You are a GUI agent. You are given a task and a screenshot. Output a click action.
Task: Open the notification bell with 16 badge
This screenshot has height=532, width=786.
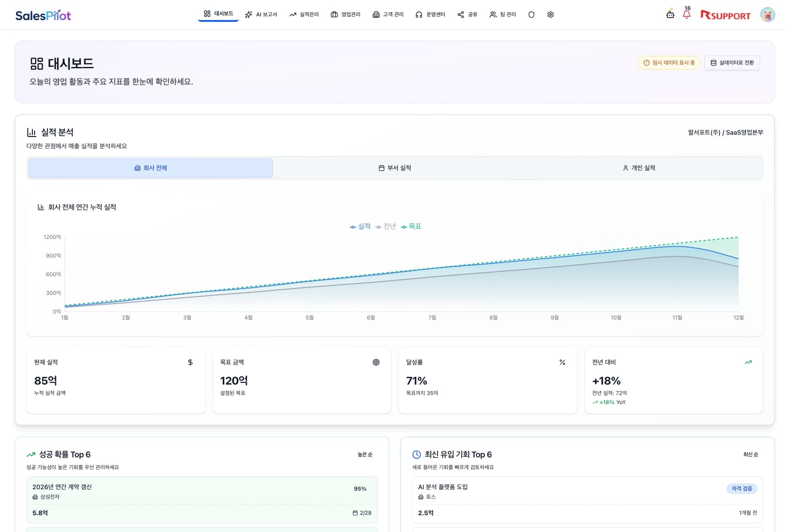pyautogui.click(x=686, y=14)
